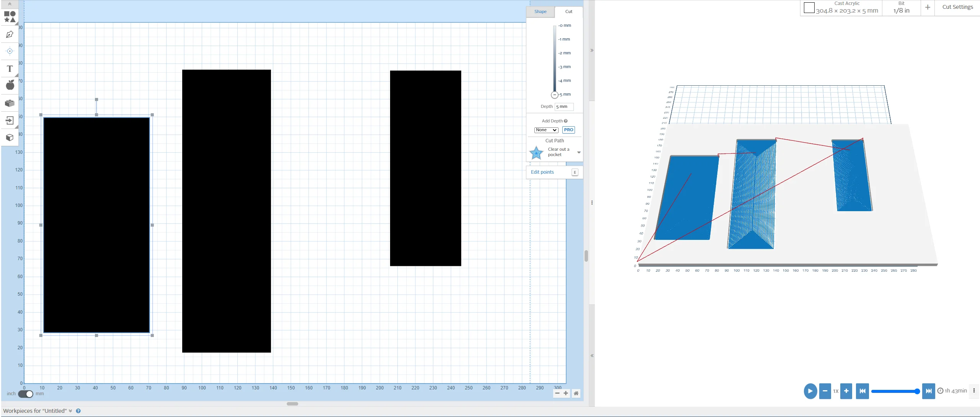Open Cast Acrylic material settings
Screen dimensions: 980x417
841,8
